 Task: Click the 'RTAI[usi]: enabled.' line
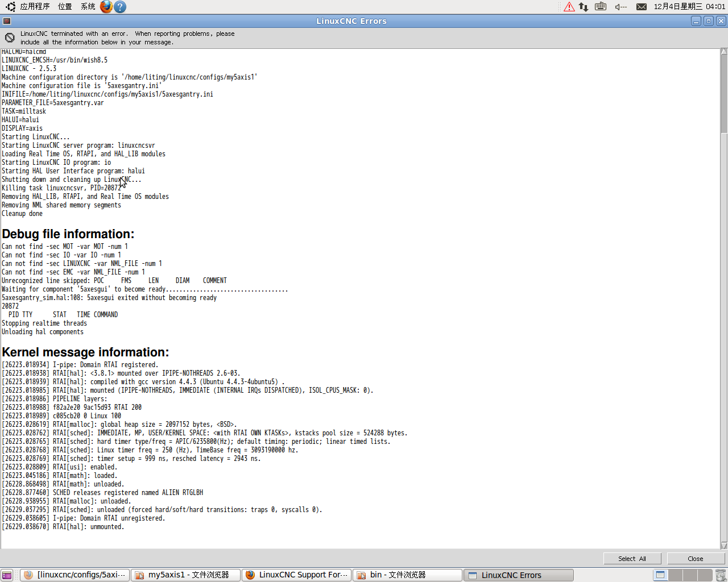point(59,467)
